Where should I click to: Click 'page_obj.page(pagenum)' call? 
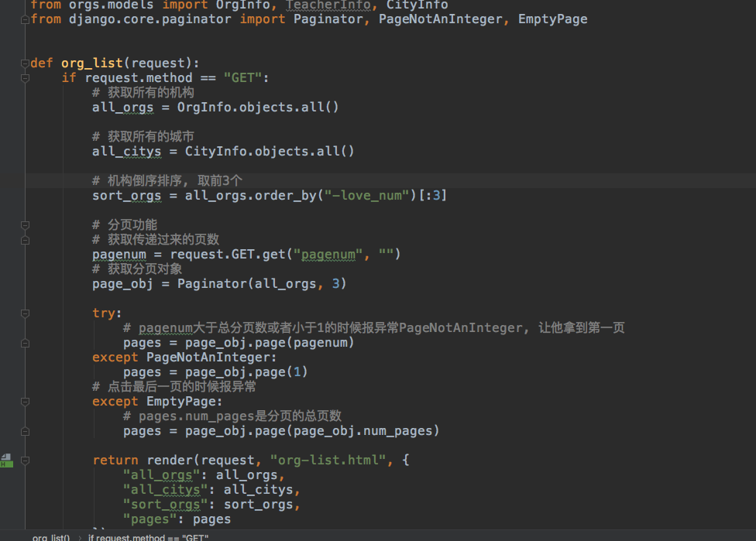pyautogui.click(x=270, y=343)
